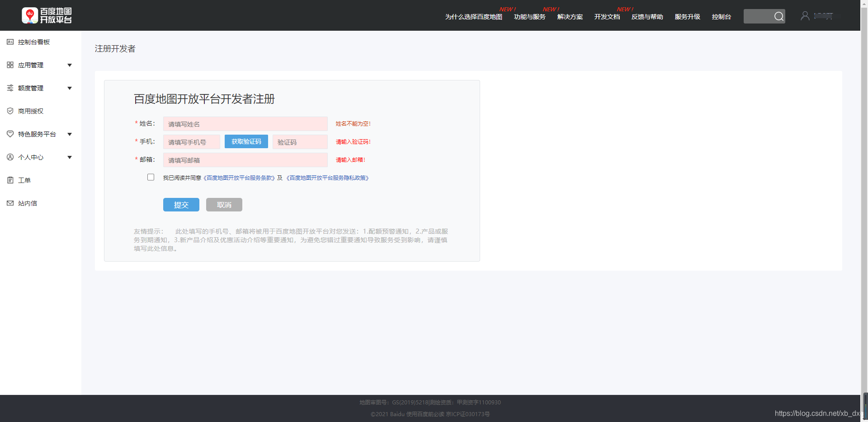Focus the 姓名 name input field
The height and width of the screenshot is (422, 868).
[x=245, y=124]
